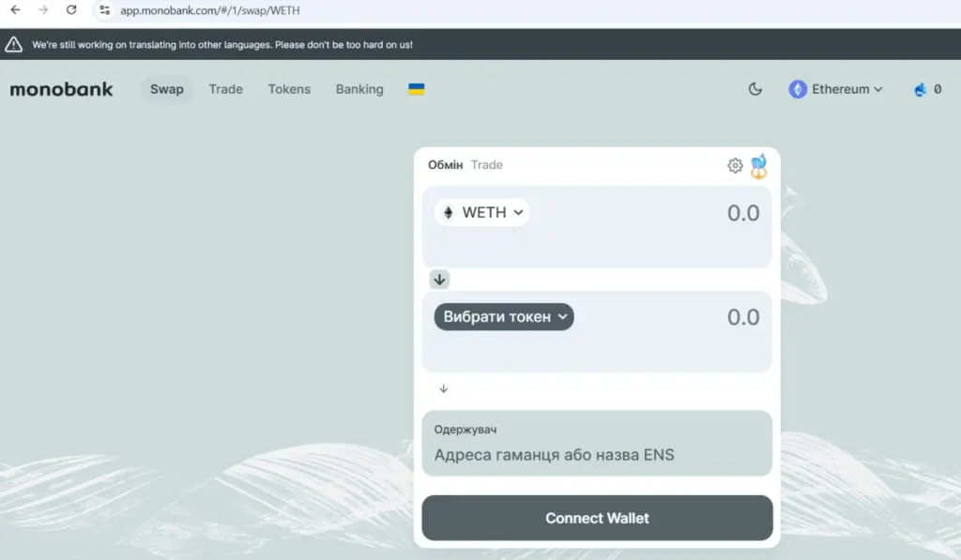Toggle dark mode with moon icon
This screenshot has height=560, width=961.
755,90
